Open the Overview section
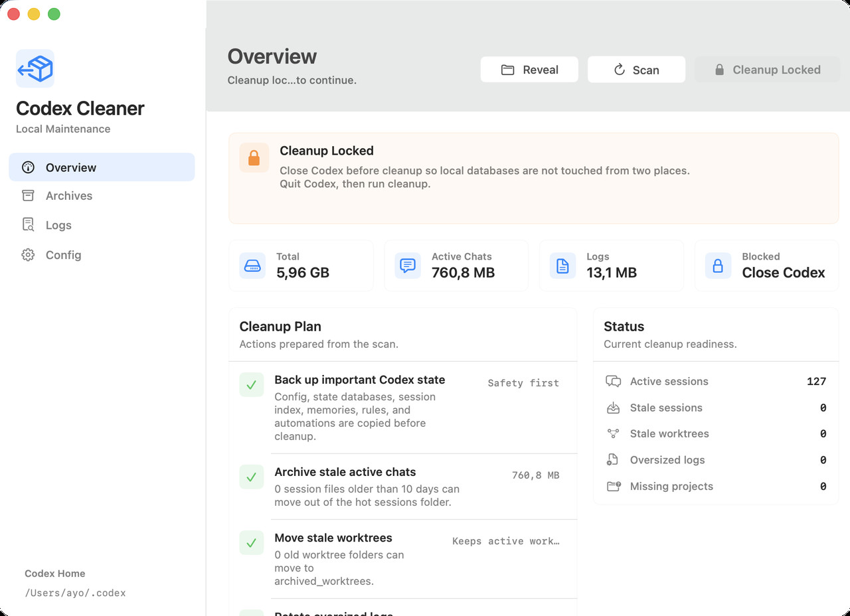Image resolution: width=850 pixels, height=616 pixels. [102, 167]
